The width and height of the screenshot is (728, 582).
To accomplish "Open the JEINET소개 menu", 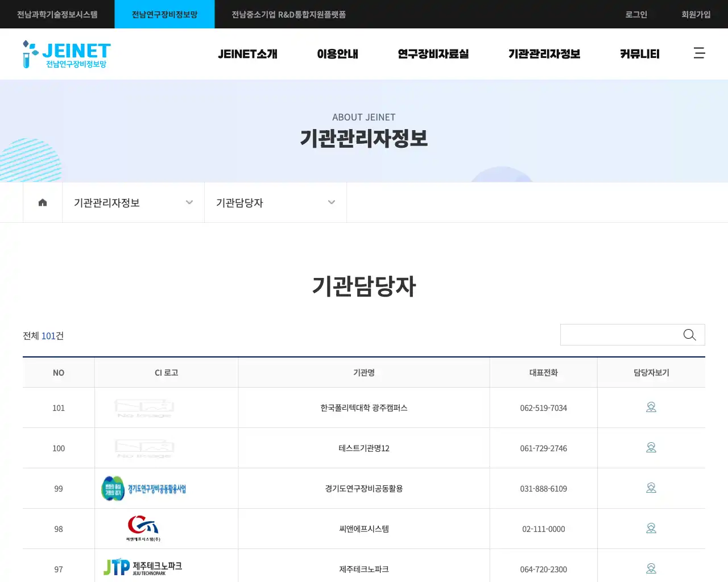I will (x=247, y=54).
